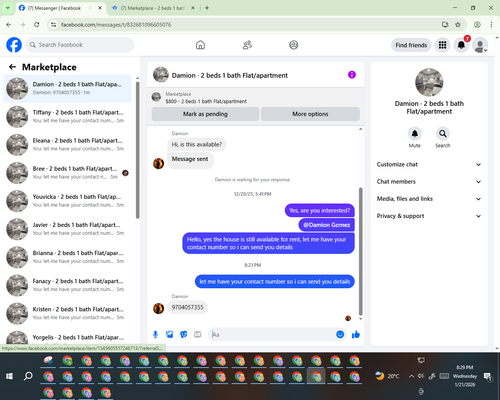Open the Facebook menu grid icon
Screen dimensions: 500x400
pyautogui.click(x=442, y=45)
